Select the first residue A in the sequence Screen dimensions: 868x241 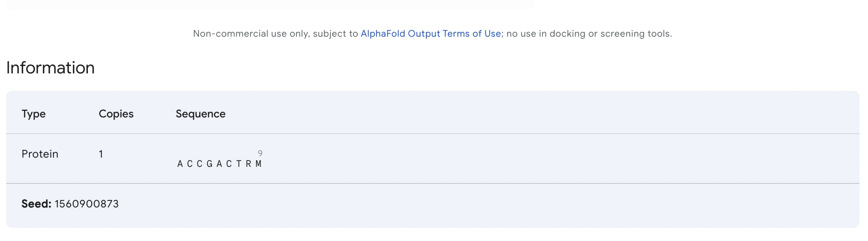(x=180, y=164)
